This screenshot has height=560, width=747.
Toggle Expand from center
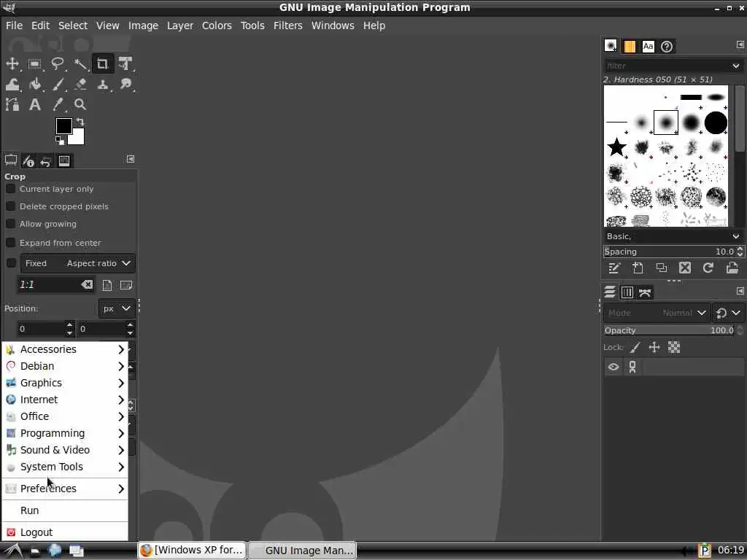pyautogui.click(x=10, y=242)
